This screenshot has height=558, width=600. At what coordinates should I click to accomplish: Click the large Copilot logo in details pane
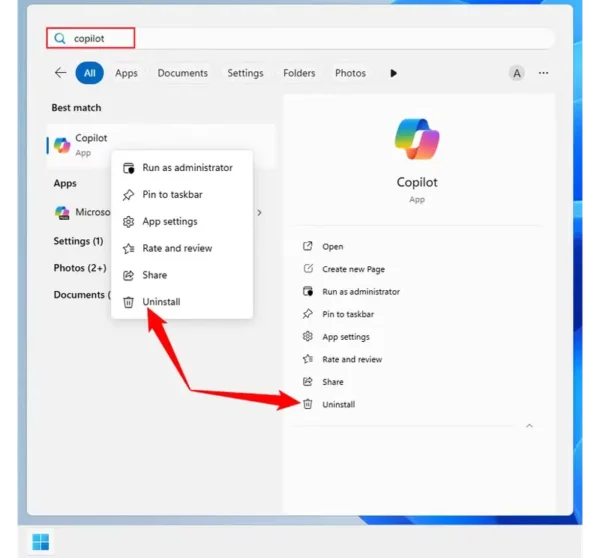tap(417, 139)
